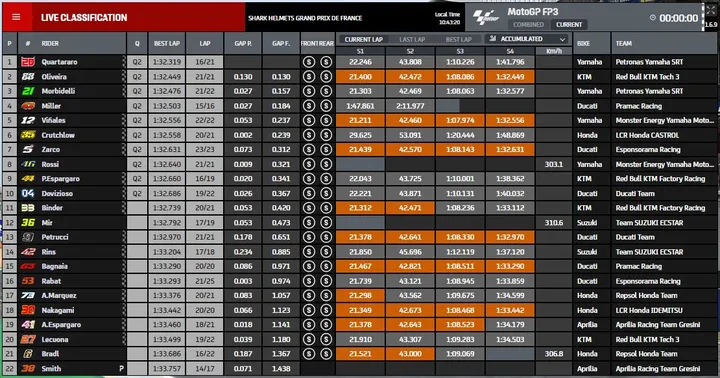720x378 pixels.
Task: Click Quartararo's best lap 1:32.319
Action: (167, 62)
